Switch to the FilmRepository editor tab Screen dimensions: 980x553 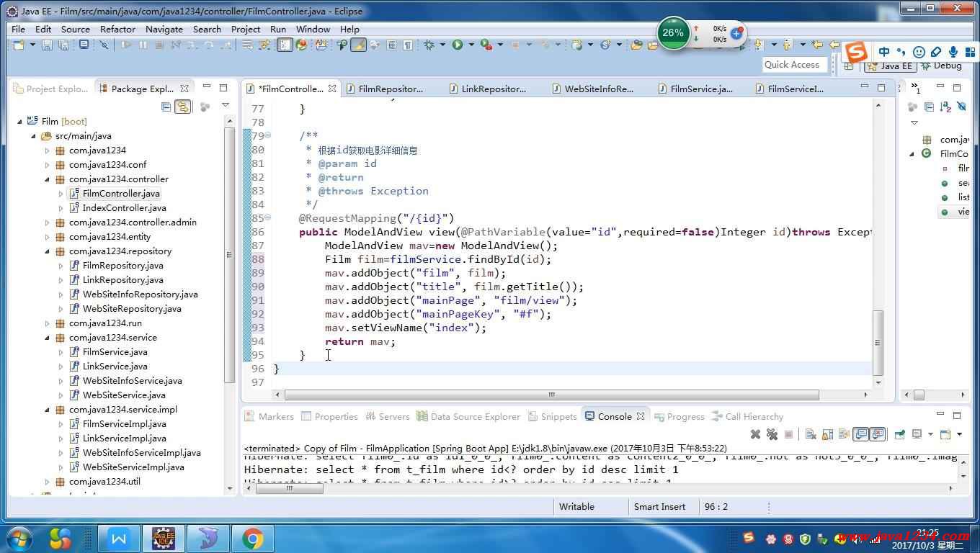coord(385,89)
